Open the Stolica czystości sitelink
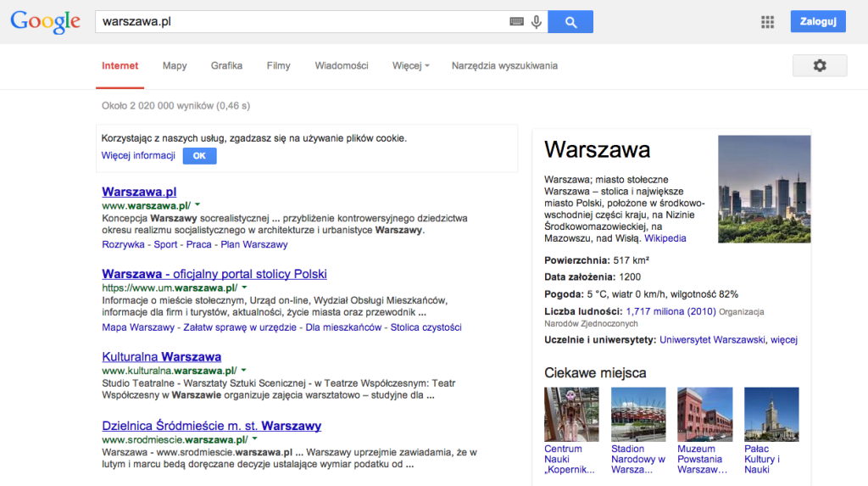 point(426,327)
